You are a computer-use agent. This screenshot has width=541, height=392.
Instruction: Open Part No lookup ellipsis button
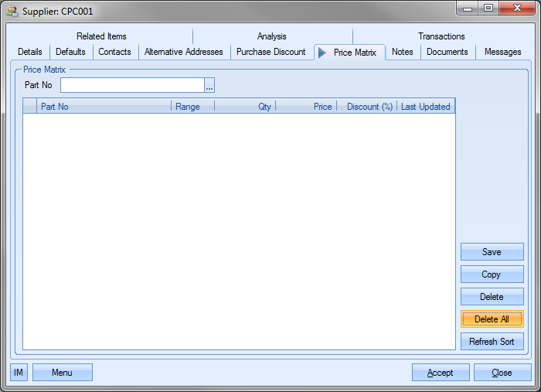click(x=209, y=85)
